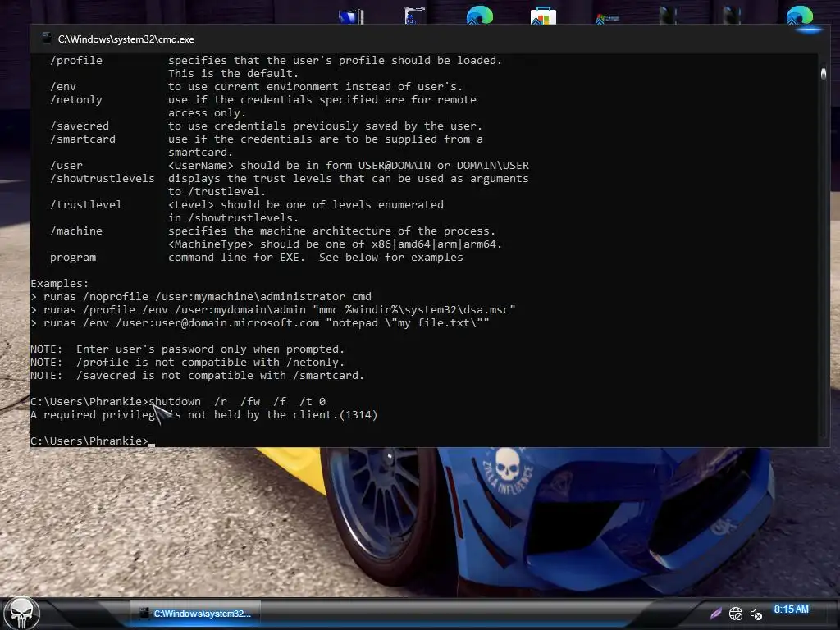Image resolution: width=840 pixels, height=630 pixels.
Task: Click the "shutdown /r /fw /f /t 0" command
Action: click(x=237, y=401)
